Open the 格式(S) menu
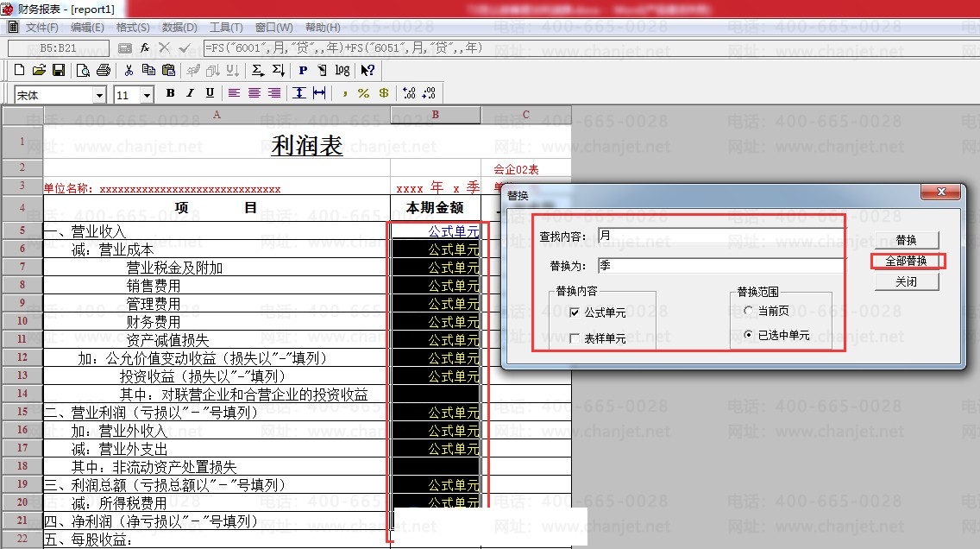 133,28
